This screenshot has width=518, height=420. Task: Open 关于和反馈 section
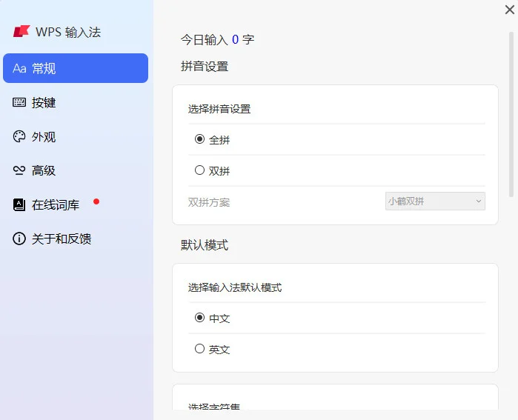76,239
